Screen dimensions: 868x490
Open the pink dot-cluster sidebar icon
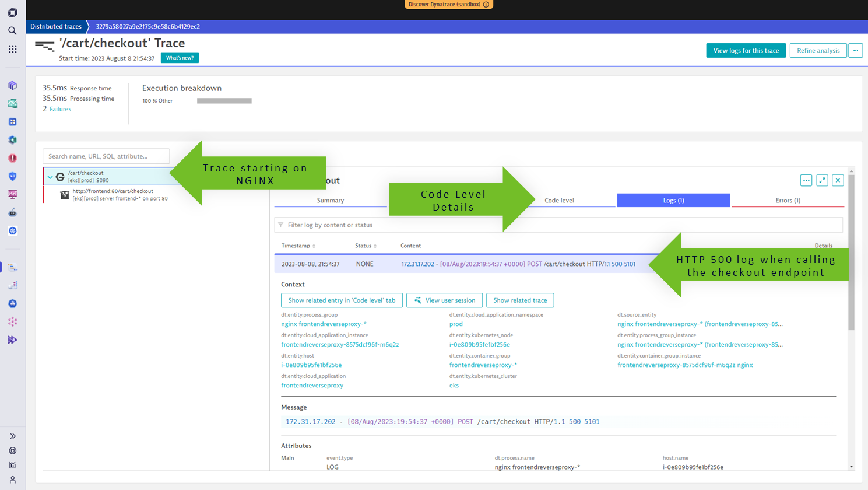click(x=12, y=321)
